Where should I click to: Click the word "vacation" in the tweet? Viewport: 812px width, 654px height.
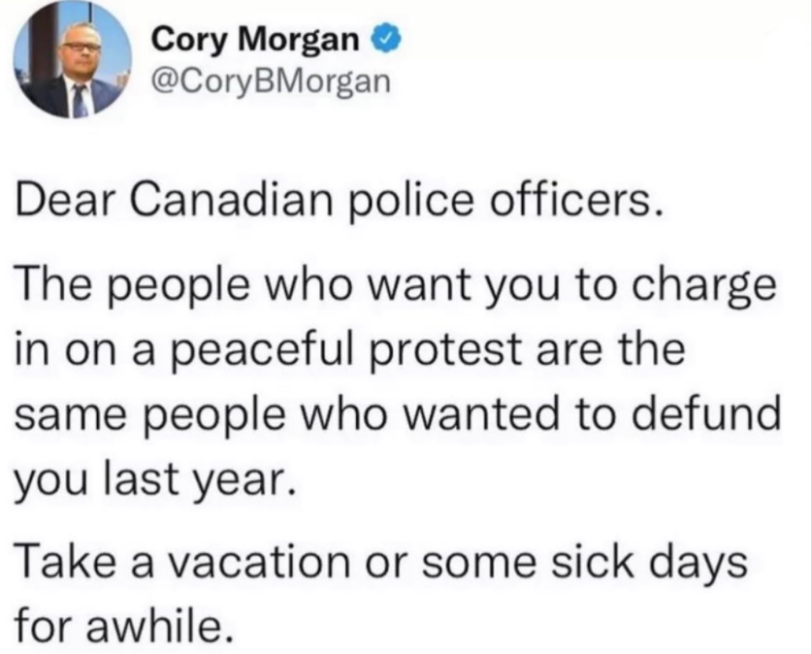(261, 563)
